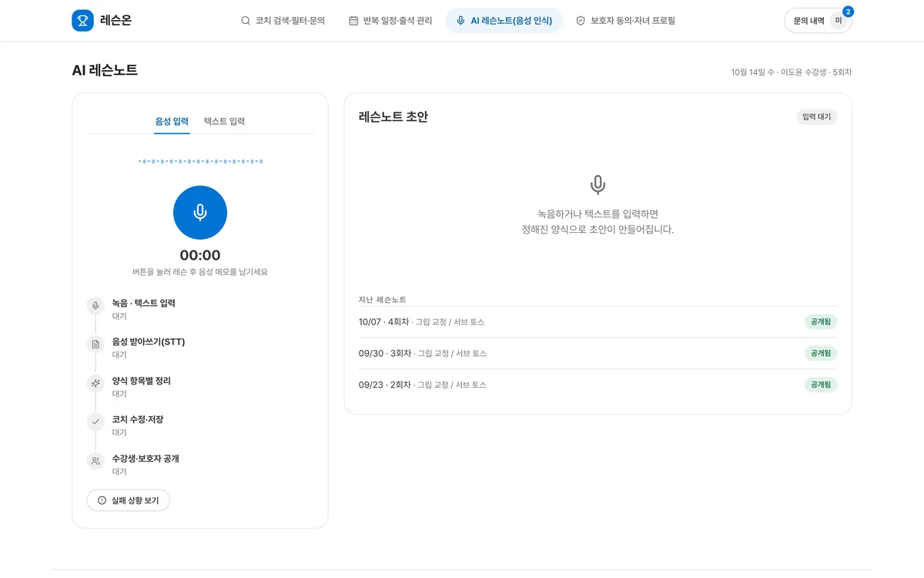Open 반복 일정·출석 관리 menu
Screen dimensions: 924x578
(x=390, y=21)
